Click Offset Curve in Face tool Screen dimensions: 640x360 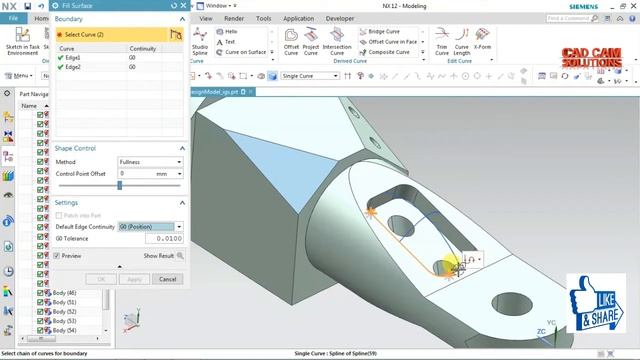coord(388,42)
